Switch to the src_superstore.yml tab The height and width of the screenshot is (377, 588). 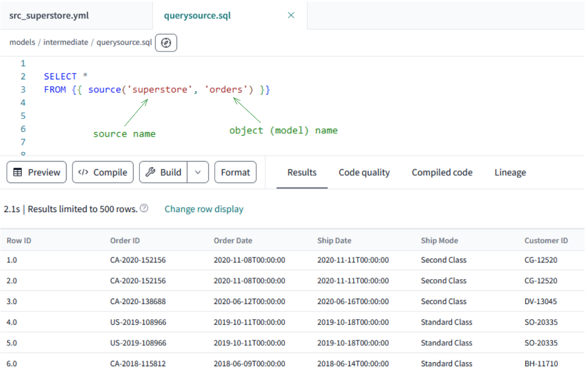pyautogui.click(x=49, y=15)
